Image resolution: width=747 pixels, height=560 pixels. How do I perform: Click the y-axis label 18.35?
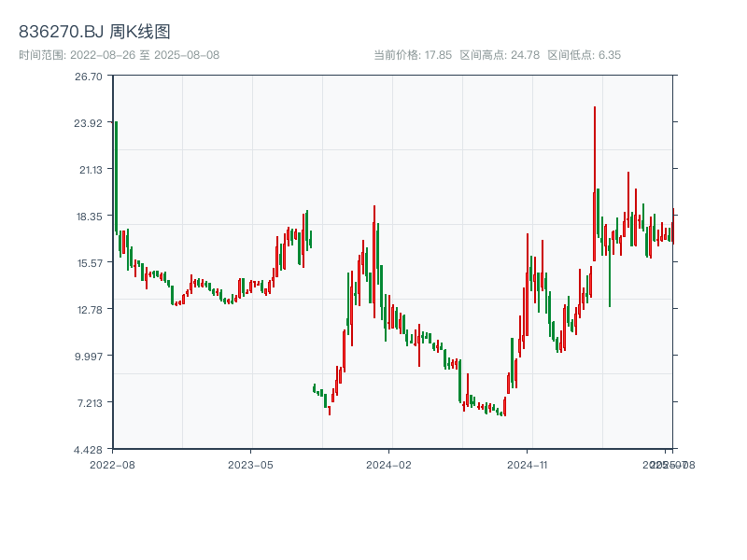click(x=89, y=217)
